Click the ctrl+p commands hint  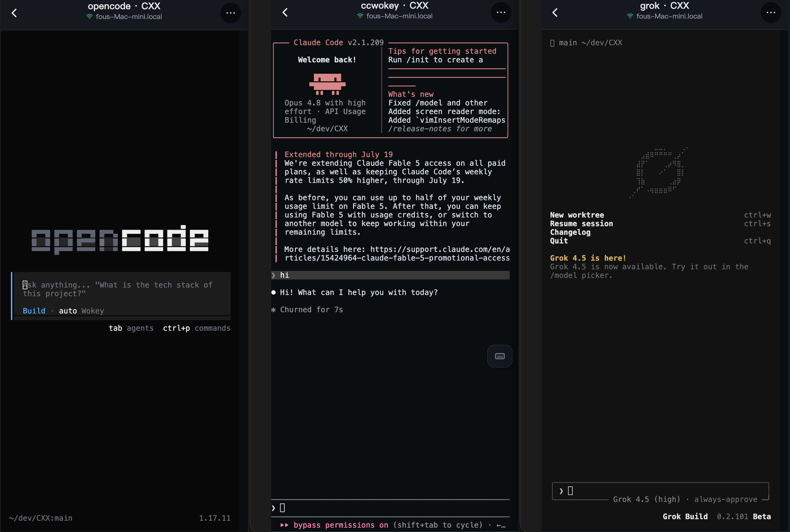click(x=196, y=328)
